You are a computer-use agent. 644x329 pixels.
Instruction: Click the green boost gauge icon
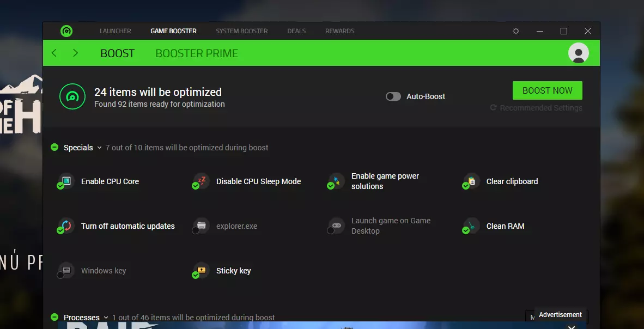72,96
